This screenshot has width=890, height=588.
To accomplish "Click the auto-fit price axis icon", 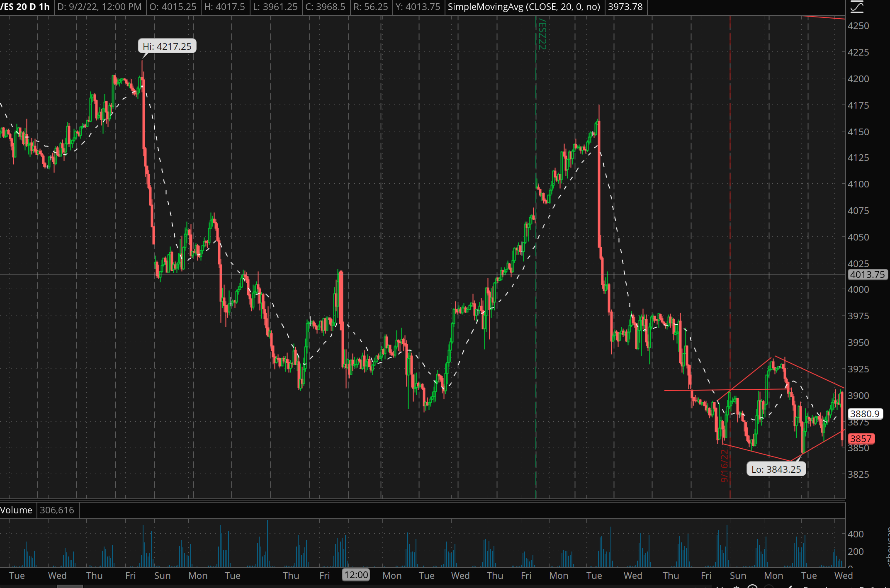I will (857, 7).
